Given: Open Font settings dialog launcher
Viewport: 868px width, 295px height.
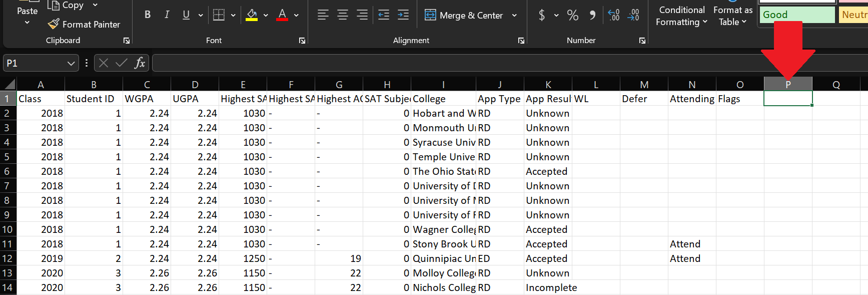Looking at the screenshot, I should tap(302, 41).
